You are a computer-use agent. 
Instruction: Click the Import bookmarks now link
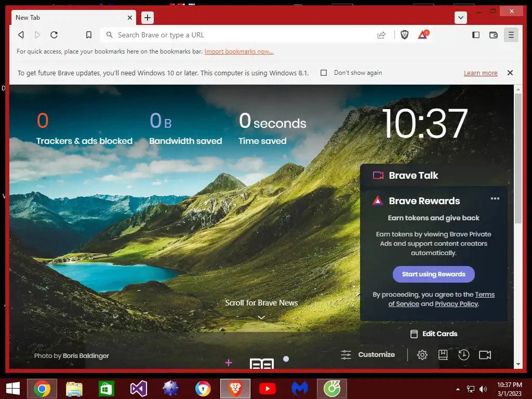239,51
